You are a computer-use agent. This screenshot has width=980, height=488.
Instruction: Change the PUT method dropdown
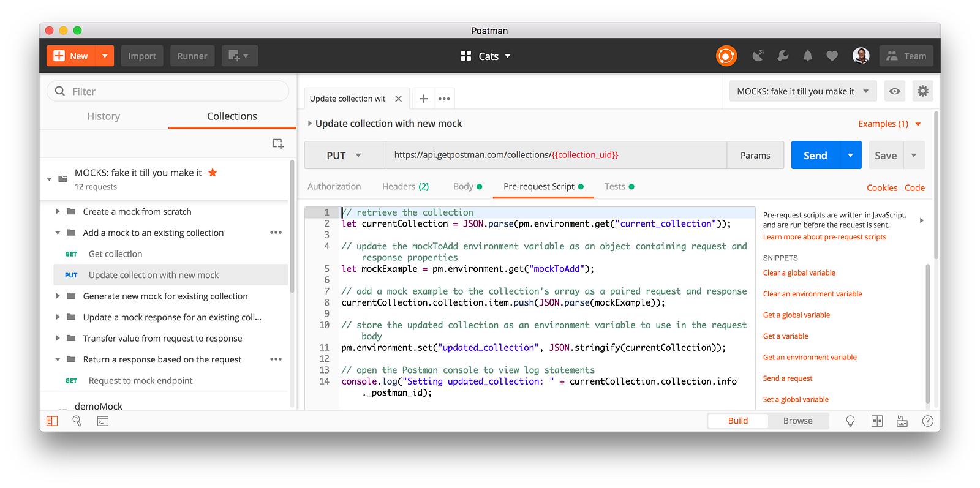345,156
